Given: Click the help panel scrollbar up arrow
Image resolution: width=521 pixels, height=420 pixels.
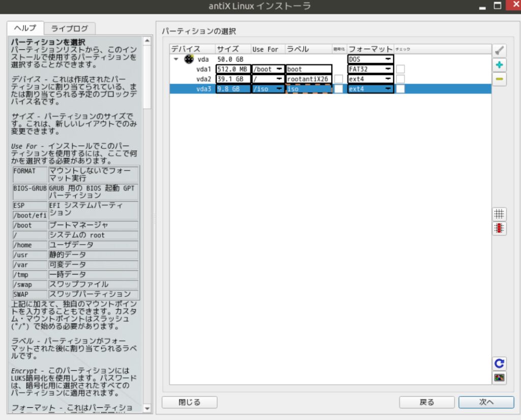Looking at the screenshot, I should point(147,41).
